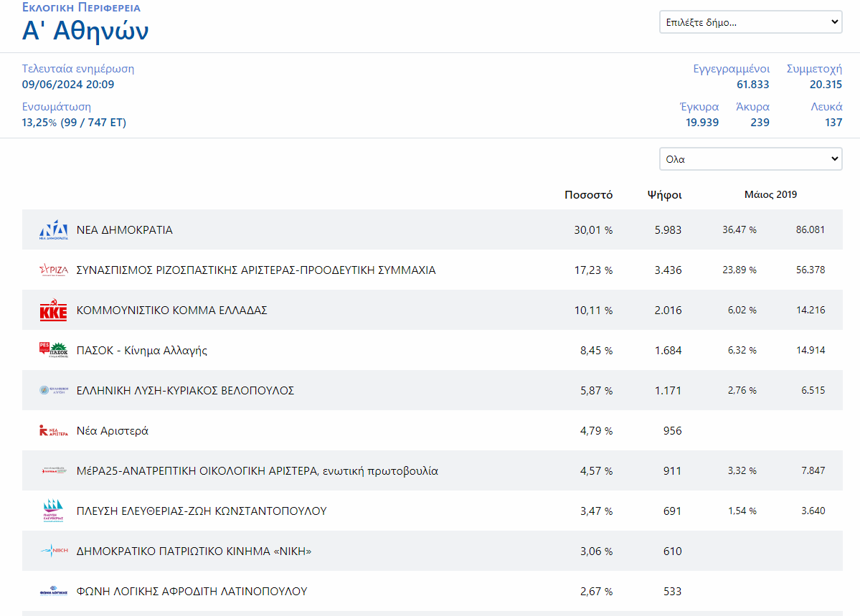This screenshot has height=616, width=860.
Task: Click the ΠΑΣΟΚ party logo
Action: point(53,351)
